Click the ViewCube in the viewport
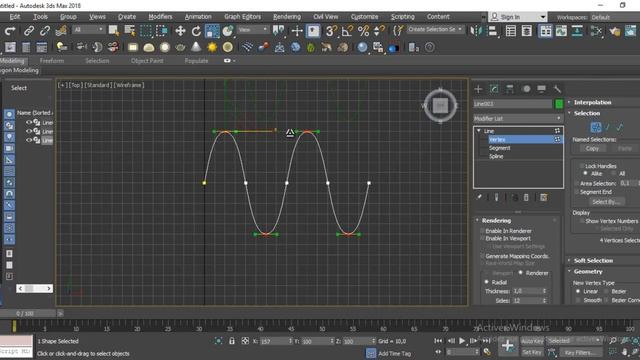 click(x=440, y=106)
